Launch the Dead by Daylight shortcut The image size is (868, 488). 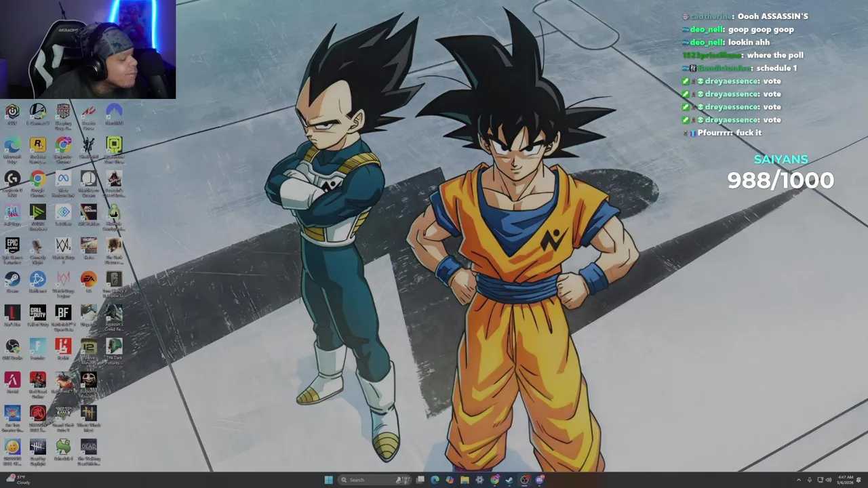tap(37, 451)
